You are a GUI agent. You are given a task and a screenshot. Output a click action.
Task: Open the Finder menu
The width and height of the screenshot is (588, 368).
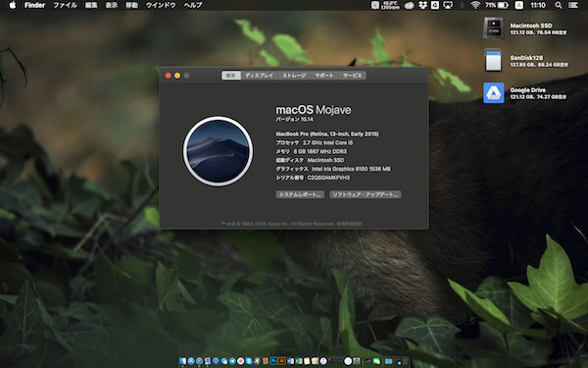coord(34,5)
